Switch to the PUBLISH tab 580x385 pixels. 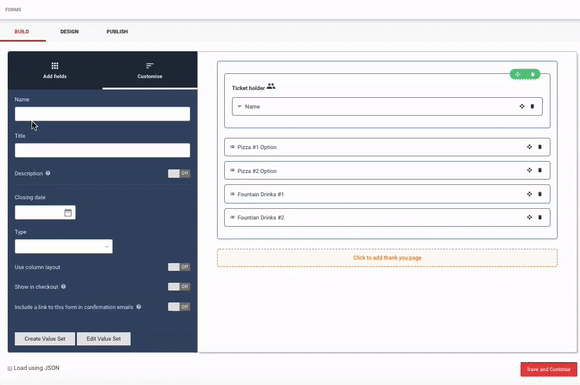(117, 31)
